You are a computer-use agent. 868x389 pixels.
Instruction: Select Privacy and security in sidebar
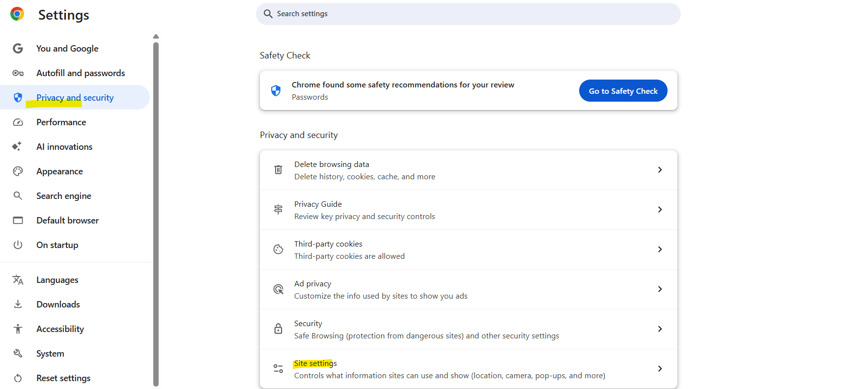point(75,97)
